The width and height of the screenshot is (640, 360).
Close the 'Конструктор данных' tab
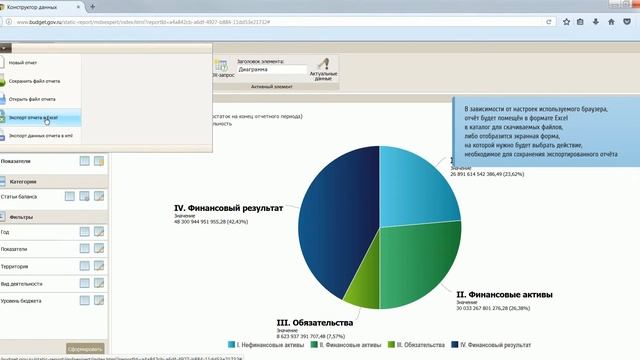pos(78,7)
